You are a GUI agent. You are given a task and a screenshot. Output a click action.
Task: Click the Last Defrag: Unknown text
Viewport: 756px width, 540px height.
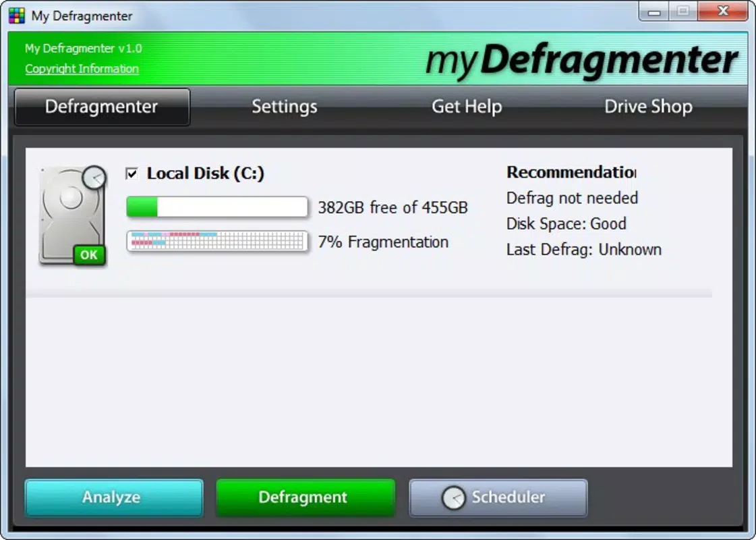coord(584,250)
